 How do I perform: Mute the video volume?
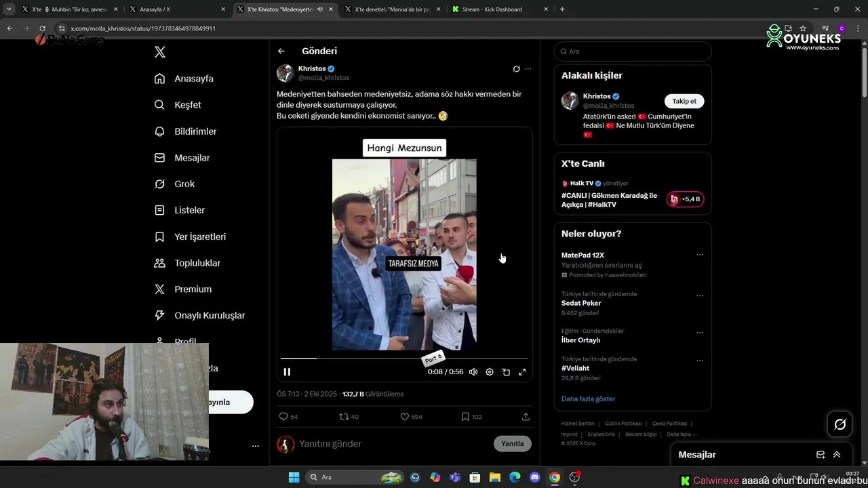tap(473, 372)
